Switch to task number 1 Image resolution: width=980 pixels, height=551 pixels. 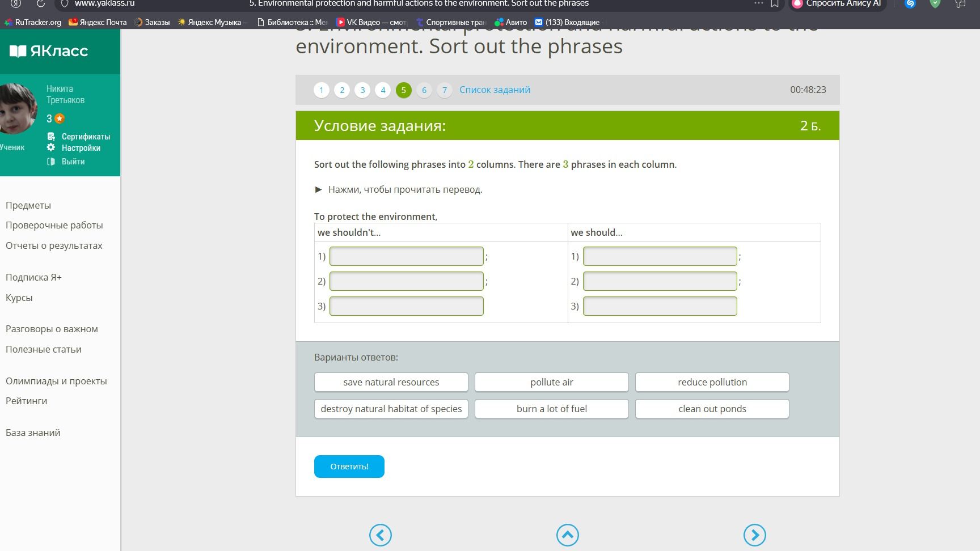(x=322, y=90)
